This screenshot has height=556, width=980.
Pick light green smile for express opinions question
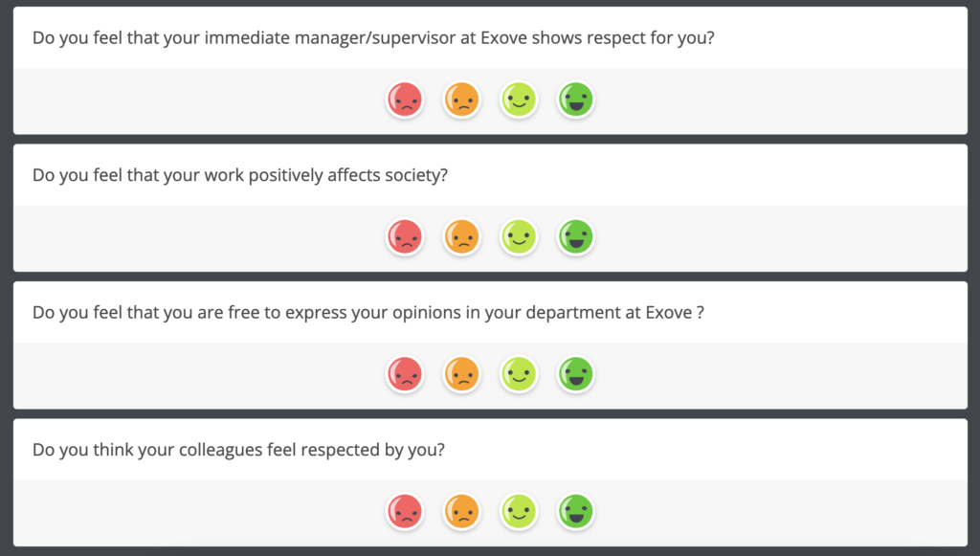[x=519, y=374]
